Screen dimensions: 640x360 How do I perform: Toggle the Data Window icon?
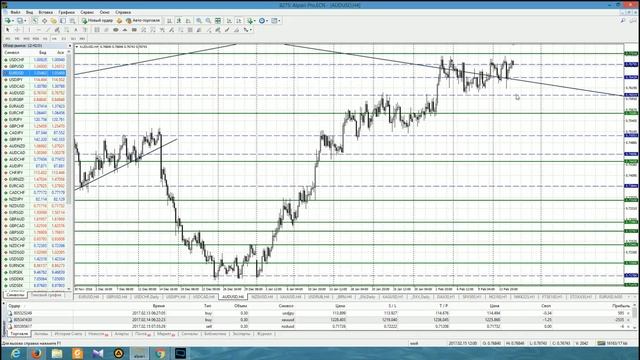pos(44,20)
